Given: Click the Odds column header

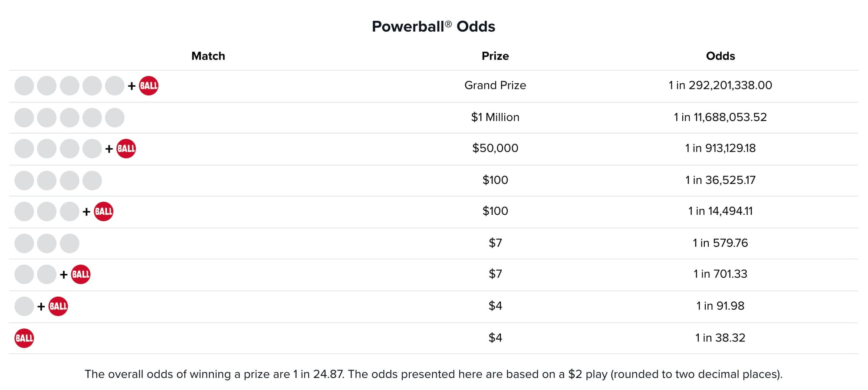Looking at the screenshot, I should coord(720,56).
